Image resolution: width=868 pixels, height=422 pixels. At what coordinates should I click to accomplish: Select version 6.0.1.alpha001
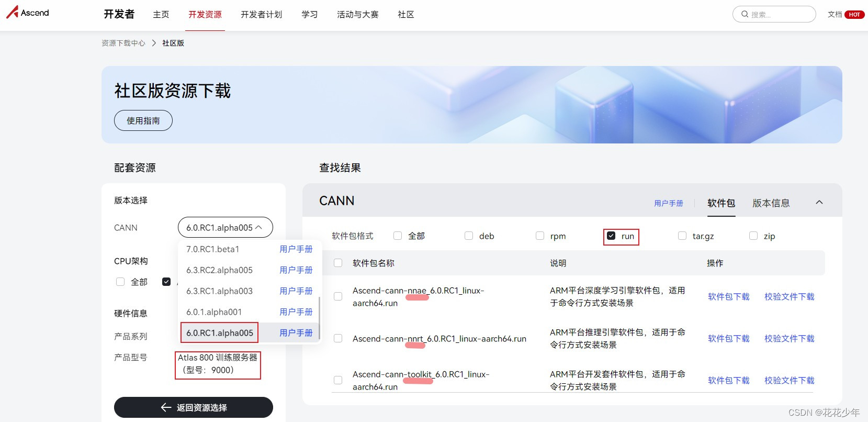point(214,312)
